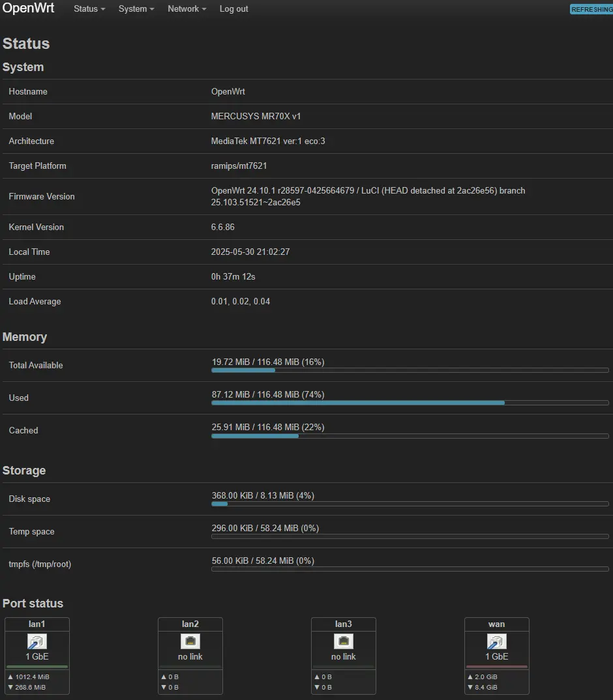Click the lan1 download value 268.6 MiB
The width and height of the screenshot is (613, 700).
(x=31, y=687)
